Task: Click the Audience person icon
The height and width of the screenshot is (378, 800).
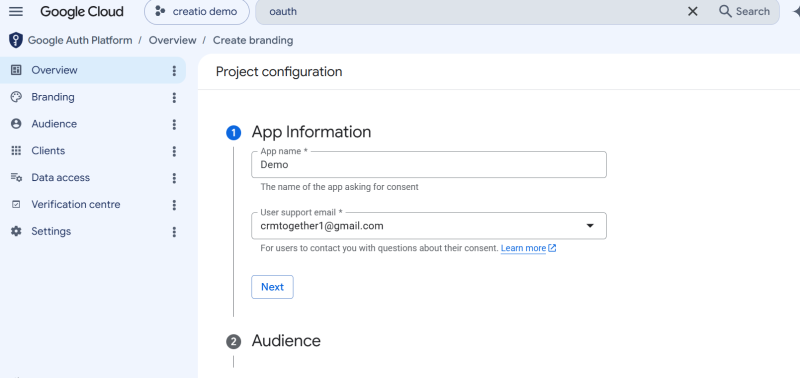Action: click(x=16, y=124)
